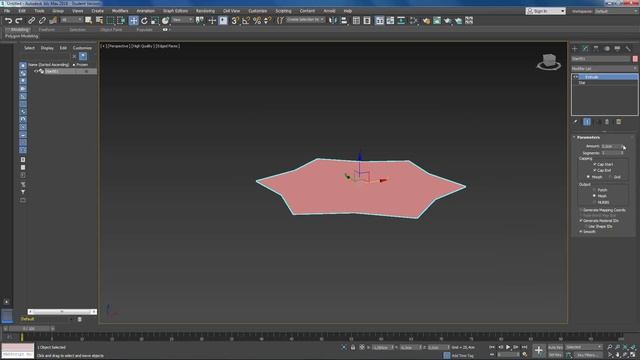Click the Select by Name icon
The height and width of the screenshot is (360, 640).
(99, 20)
